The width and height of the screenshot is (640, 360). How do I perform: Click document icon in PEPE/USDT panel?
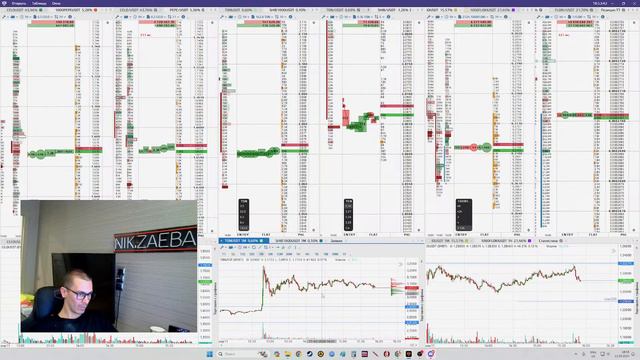[148, 17]
